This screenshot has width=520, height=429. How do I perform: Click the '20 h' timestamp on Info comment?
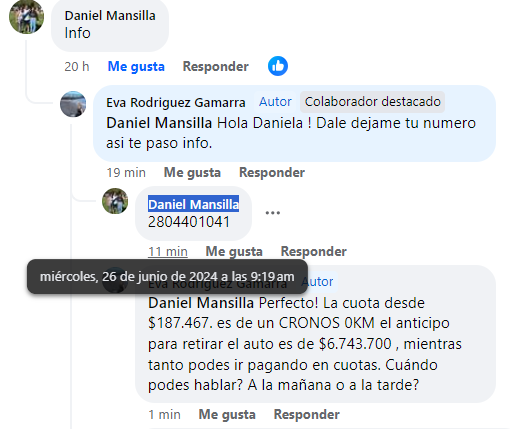click(77, 66)
